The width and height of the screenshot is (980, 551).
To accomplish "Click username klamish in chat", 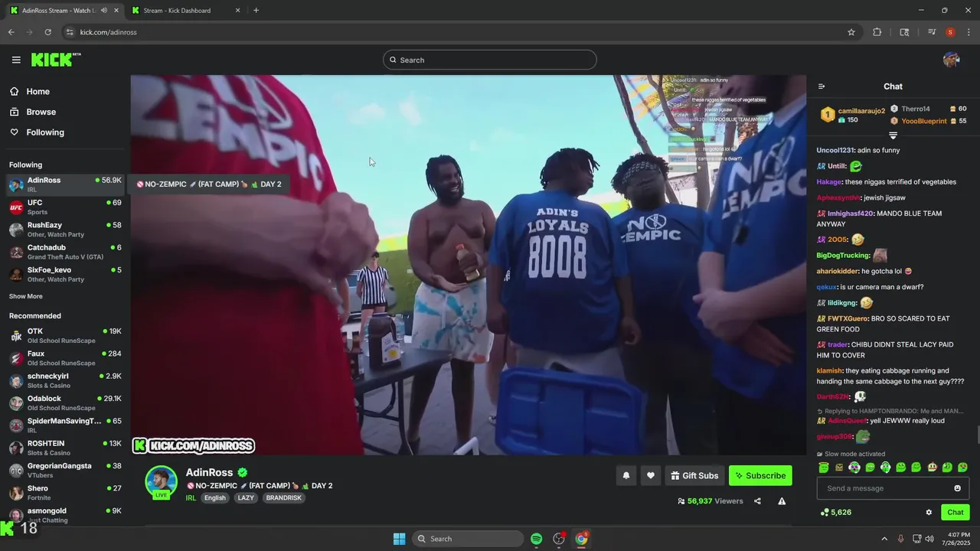I will click(x=829, y=371).
